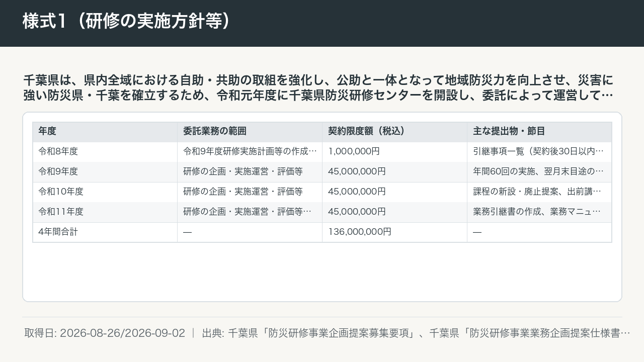Click the 主な提出物・節目 column header
This screenshot has height=362, width=644.
(539, 132)
